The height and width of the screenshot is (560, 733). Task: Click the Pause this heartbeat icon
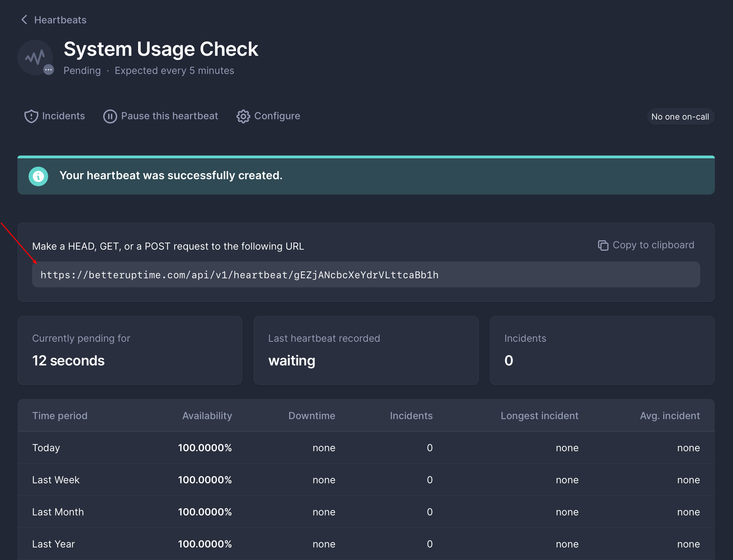(x=109, y=116)
